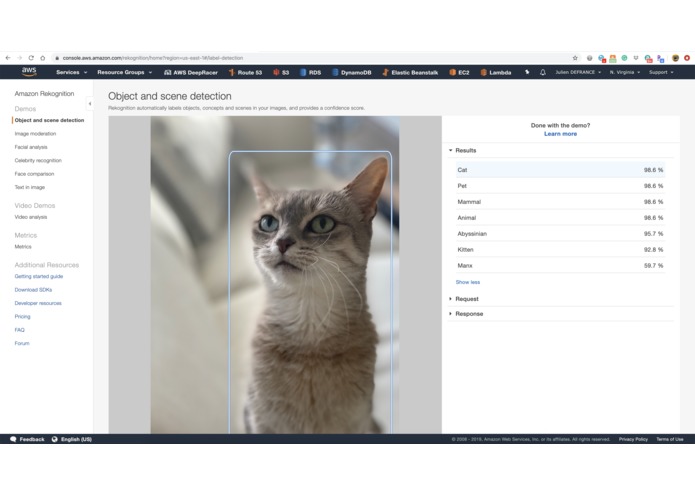
Task: Select Object and scene detection demo
Action: click(49, 120)
